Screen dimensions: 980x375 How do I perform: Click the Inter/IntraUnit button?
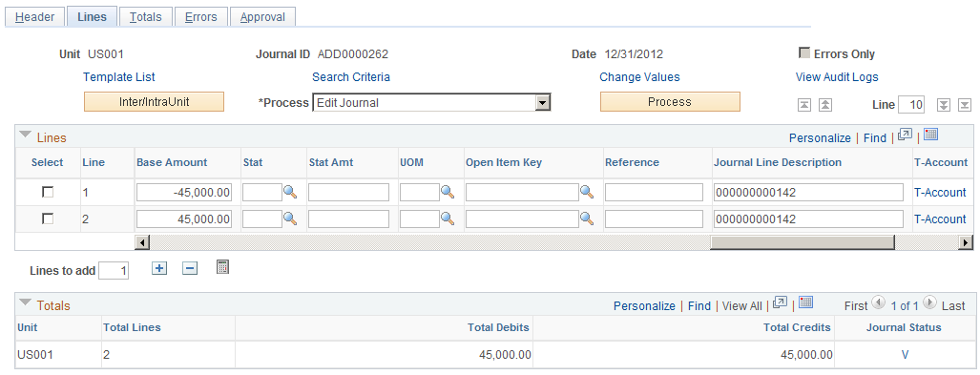(154, 102)
